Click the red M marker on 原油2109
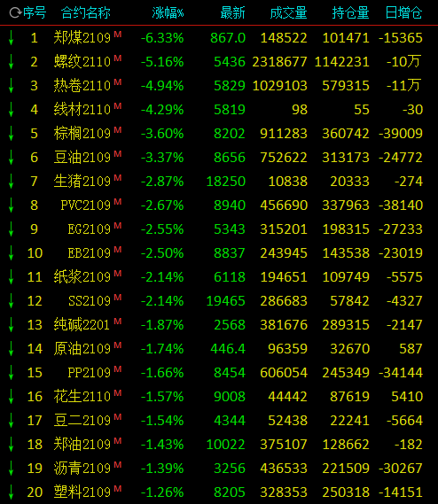 [118, 345]
